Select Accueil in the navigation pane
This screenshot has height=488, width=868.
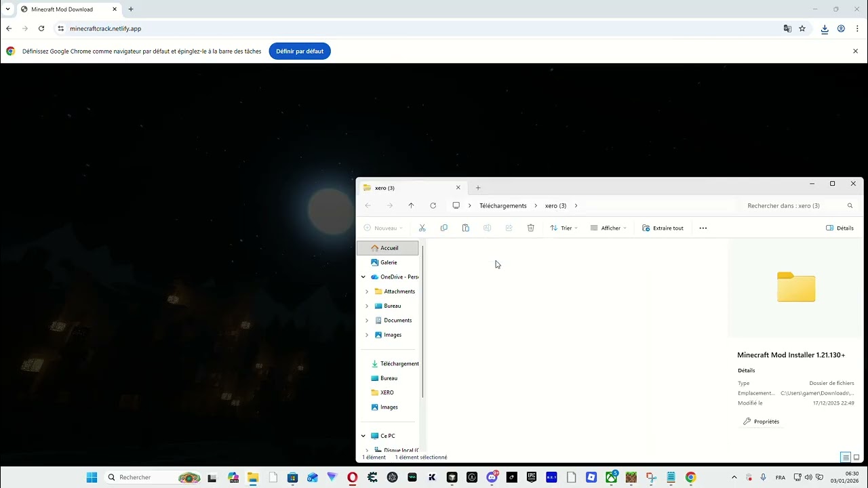(x=388, y=248)
